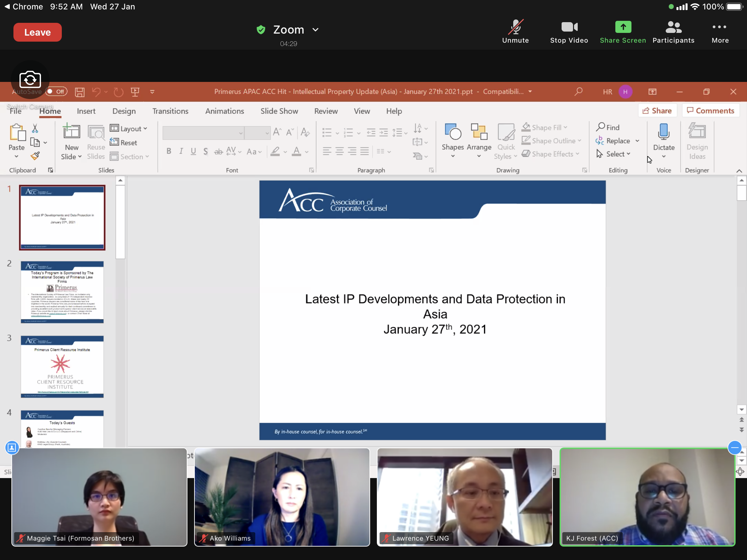The width and height of the screenshot is (747, 560).
Task: Toggle Bold formatting
Action: click(169, 151)
